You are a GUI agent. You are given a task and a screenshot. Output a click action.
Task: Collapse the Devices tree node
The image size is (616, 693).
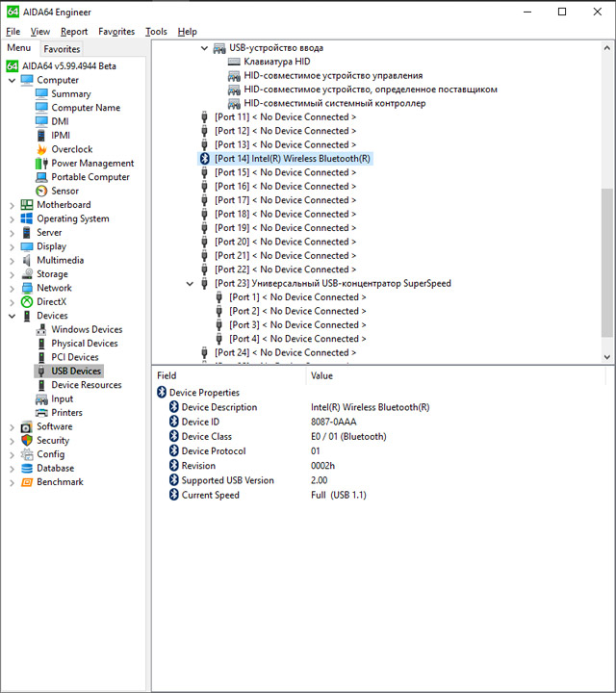click(12, 316)
